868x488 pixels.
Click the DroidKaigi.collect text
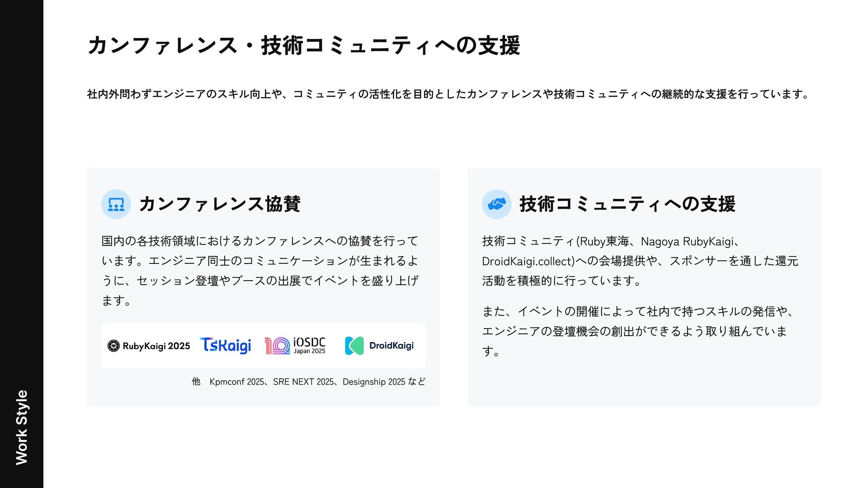(x=528, y=261)
